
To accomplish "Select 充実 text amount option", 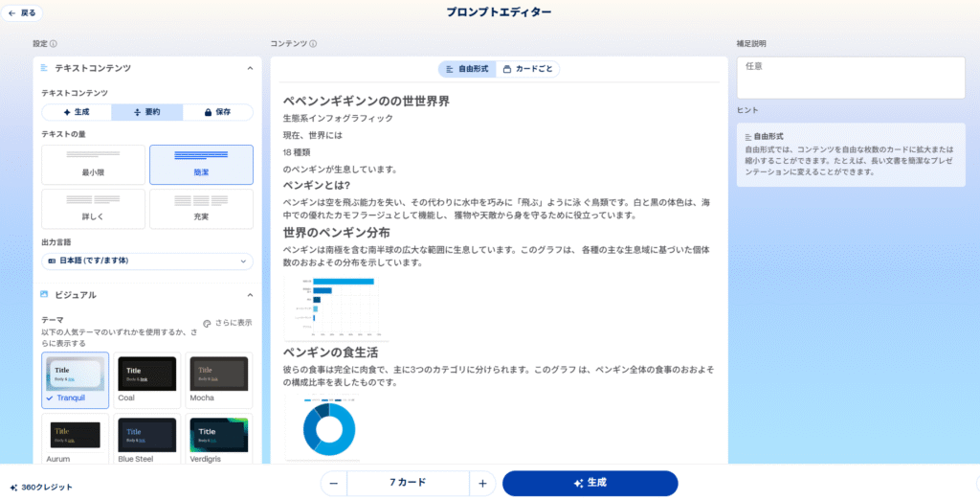I will (201, 209).
